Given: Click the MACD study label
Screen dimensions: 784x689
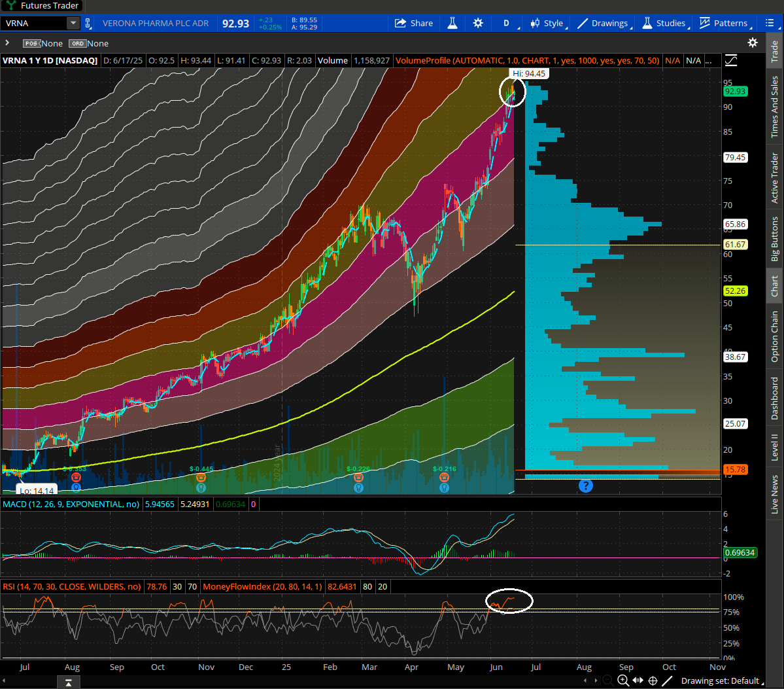Looking at the screenshot, I should coord(71,504).
